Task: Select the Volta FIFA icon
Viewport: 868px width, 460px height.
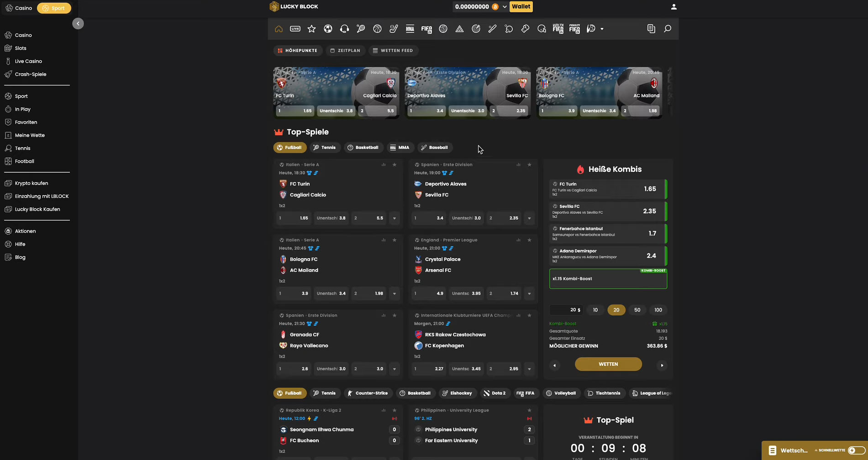Action: click(558, 29)
